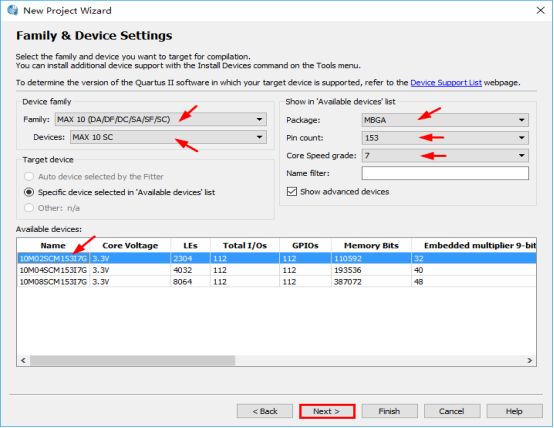Select device row 10M08SCM153I7G
The height and width of the screenshot is (428, 554).
pos(277,282)
